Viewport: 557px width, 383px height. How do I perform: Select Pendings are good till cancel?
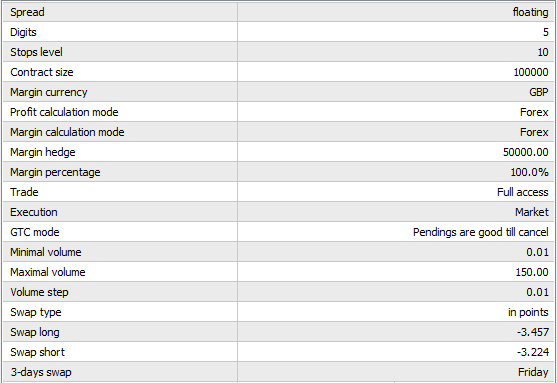[481, 232]
